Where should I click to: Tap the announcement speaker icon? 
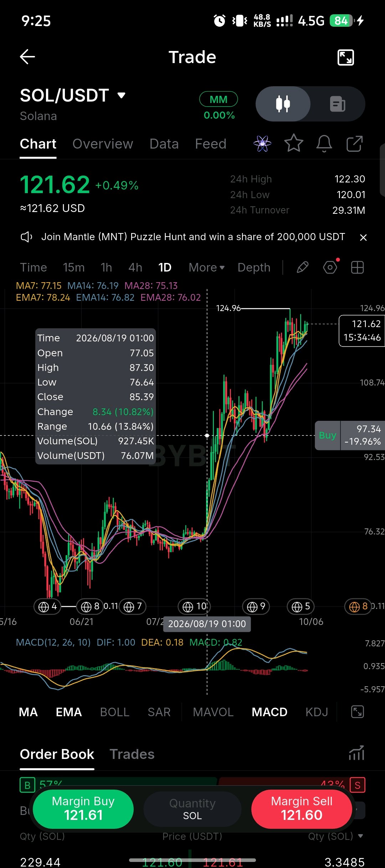(26, 237)
